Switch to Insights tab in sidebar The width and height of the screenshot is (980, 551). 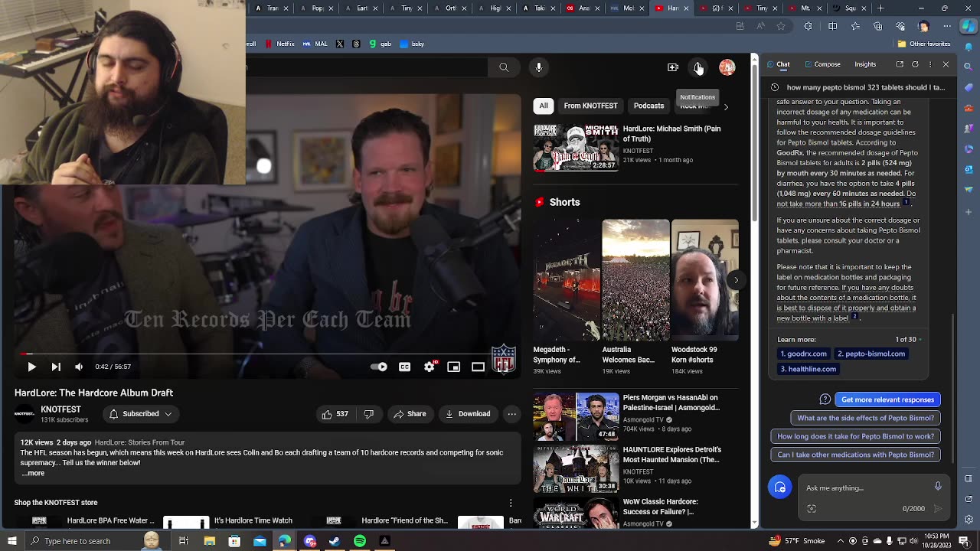click(865, 64)
